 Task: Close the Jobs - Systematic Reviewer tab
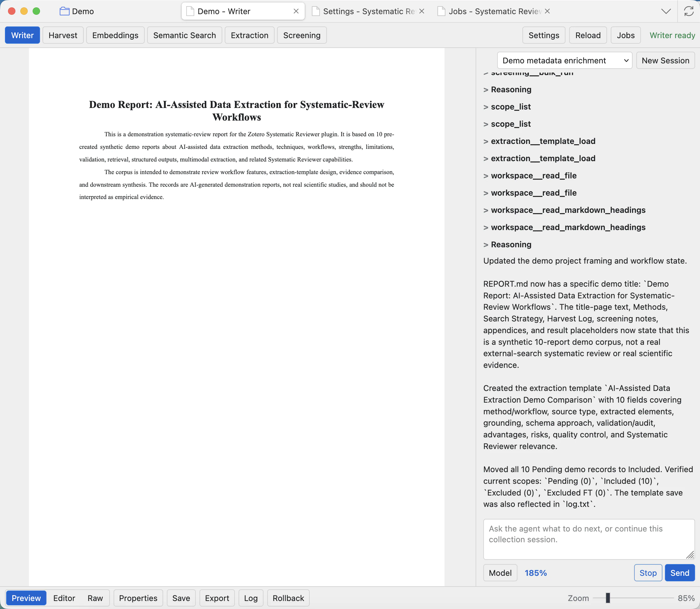[547, 11]
